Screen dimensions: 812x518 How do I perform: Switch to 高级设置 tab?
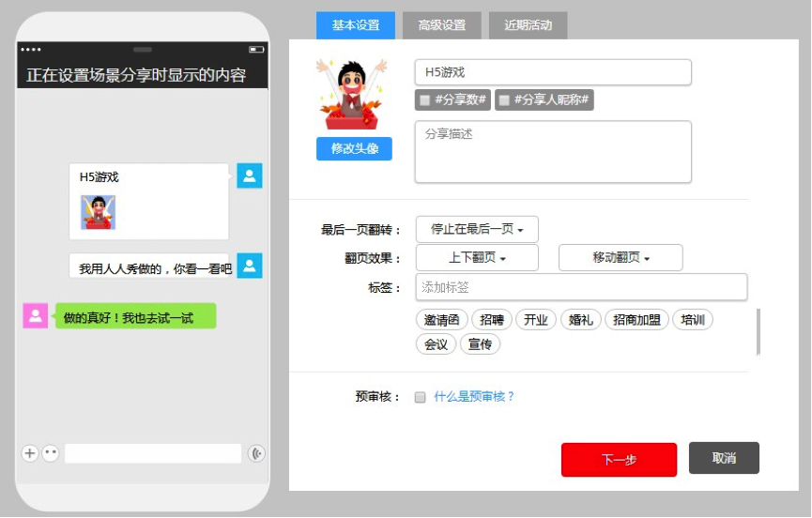point(442,25)
